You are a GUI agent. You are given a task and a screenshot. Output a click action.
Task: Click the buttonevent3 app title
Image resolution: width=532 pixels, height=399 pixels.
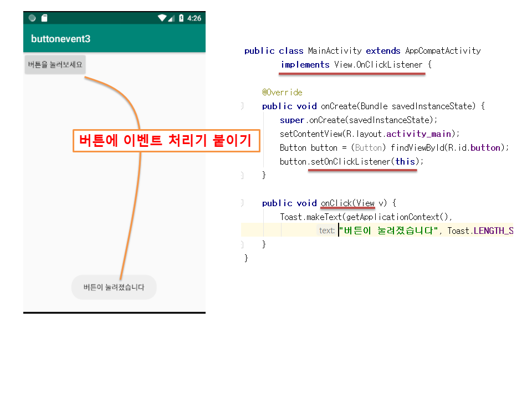tap(60, 39)
